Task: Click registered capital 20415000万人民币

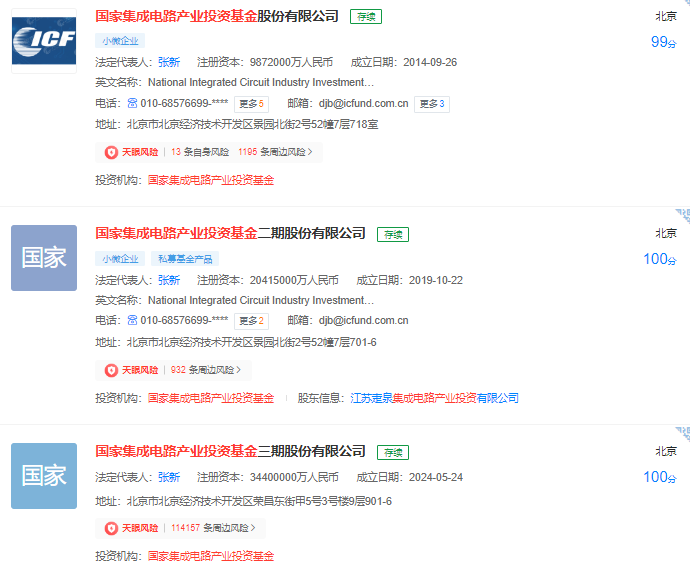Action: pos(294,280)
